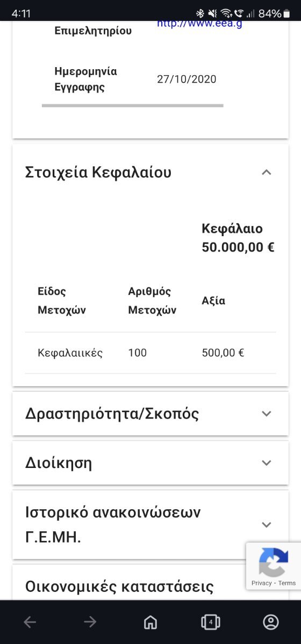Open reCAPTCHA Privacy link
This screenshot has width=301, height=644.
[261, 583]
